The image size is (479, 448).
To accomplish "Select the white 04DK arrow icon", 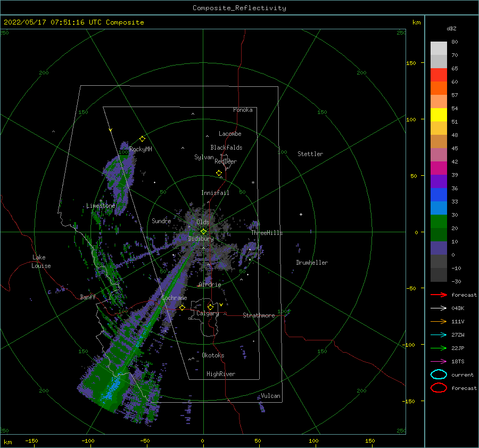I will point(439,308).
